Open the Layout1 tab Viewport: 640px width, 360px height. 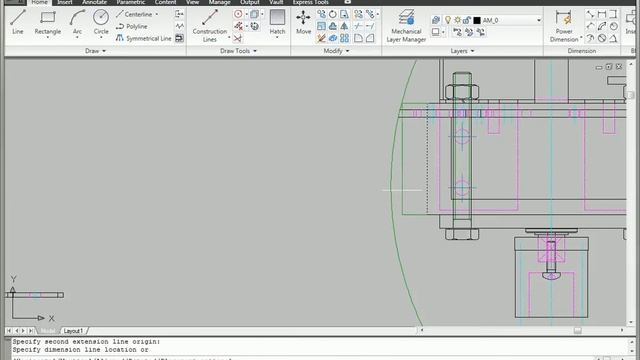click(x=73, y=331)
